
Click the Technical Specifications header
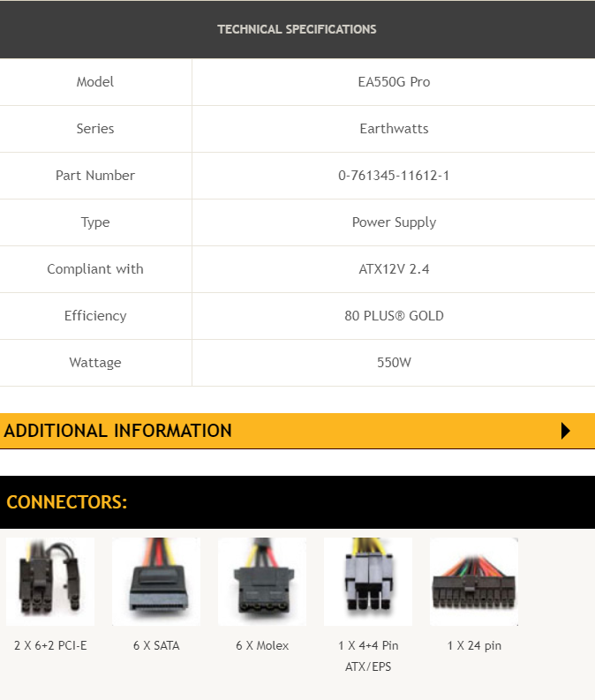point(297,29)
